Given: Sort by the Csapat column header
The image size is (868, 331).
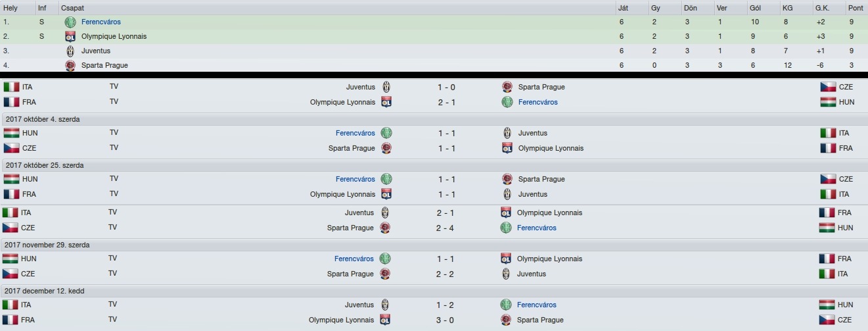Looking at the screenshot, I should click(72, 8).
